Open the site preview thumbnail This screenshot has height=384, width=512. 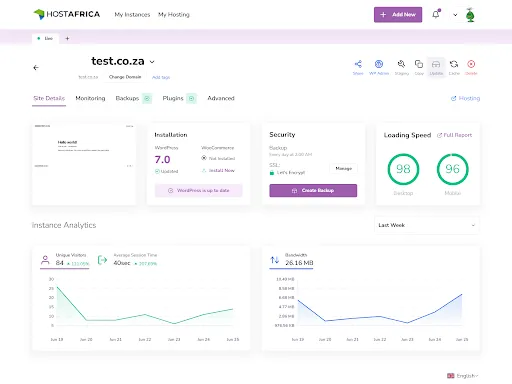pyautogui.click(x=84, y=164)
